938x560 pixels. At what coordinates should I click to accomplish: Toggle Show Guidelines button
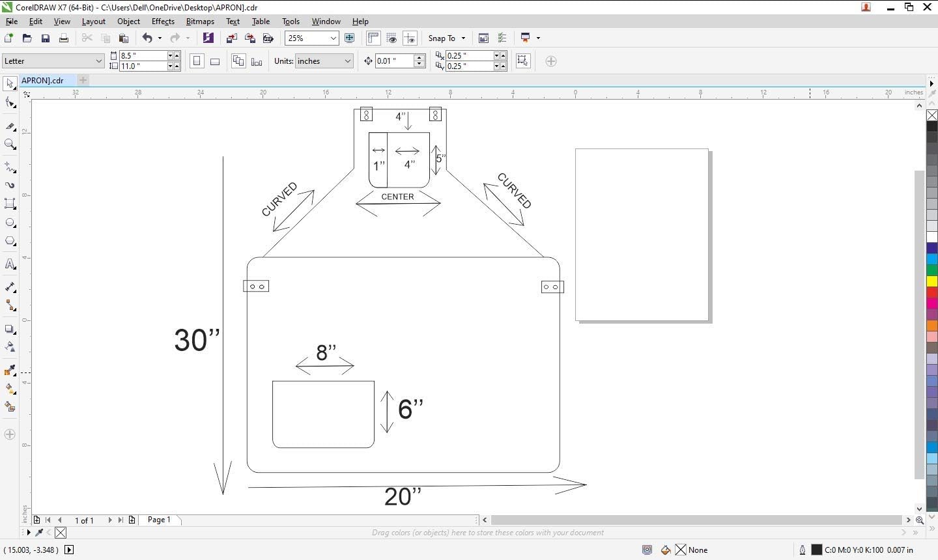click(x=410, y=38)
